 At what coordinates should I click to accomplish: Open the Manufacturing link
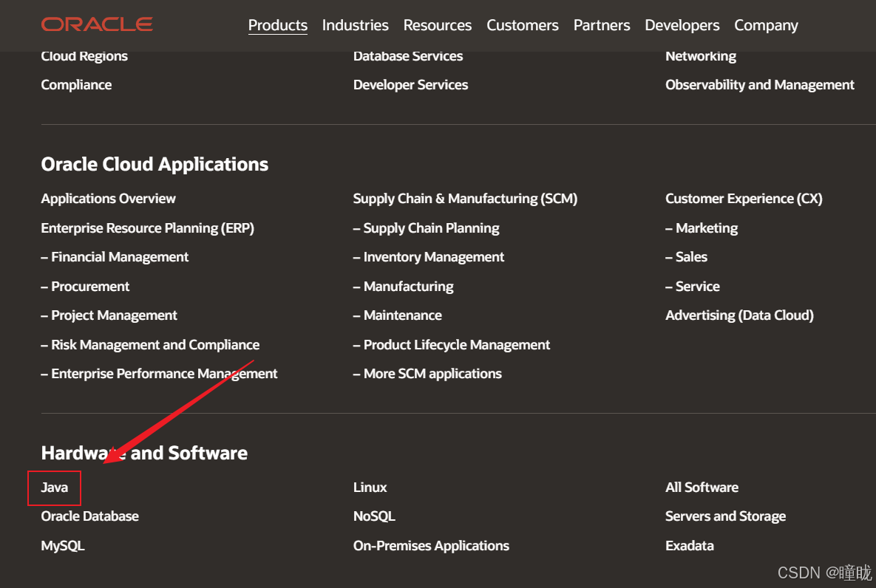click(x=404, y=287)
